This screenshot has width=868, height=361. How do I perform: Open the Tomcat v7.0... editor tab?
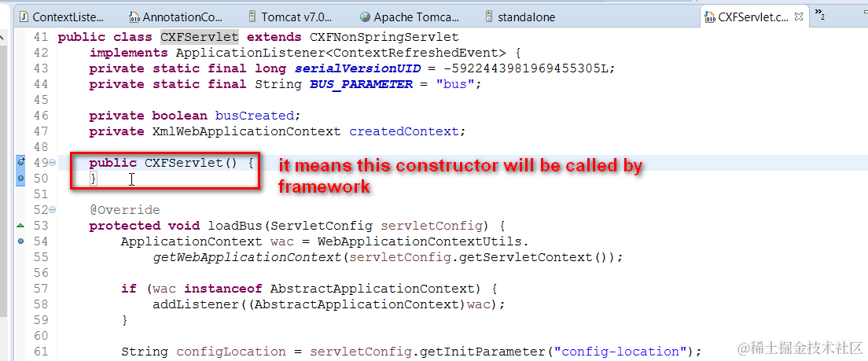click(291, 17)
